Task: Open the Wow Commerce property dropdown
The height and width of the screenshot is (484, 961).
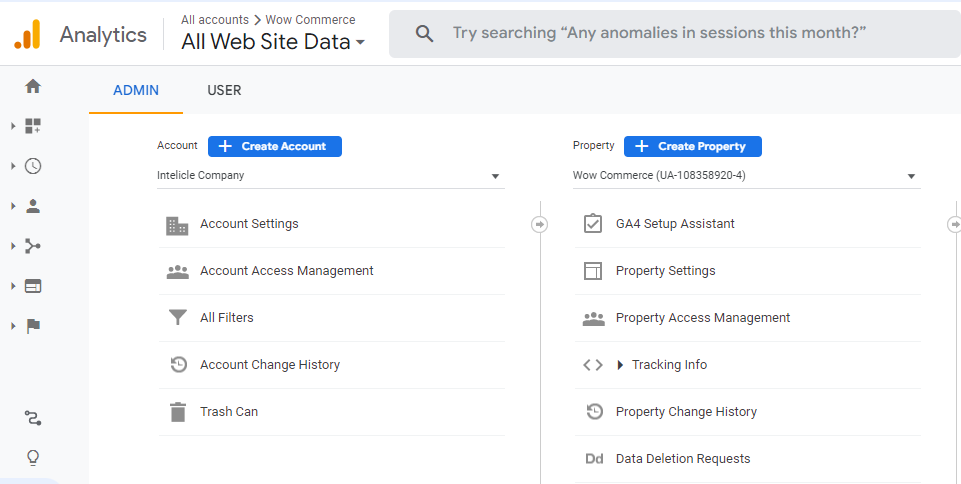Action: 746,176
